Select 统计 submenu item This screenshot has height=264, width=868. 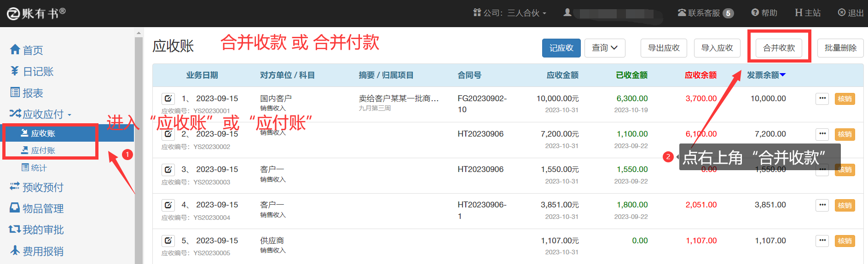39,168
